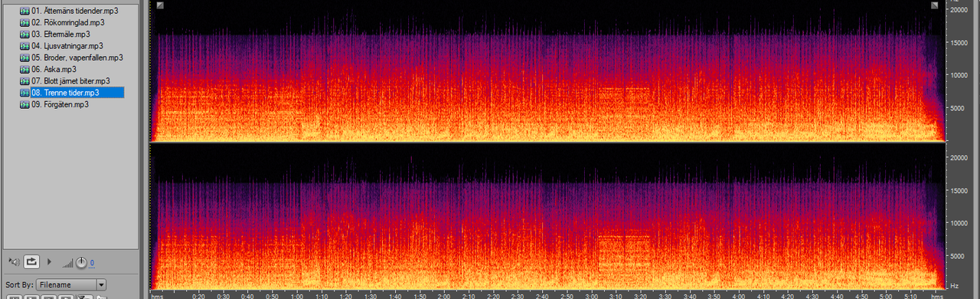Click the blue preview volume value 0
Screen dimensions: 980x299
92,264
